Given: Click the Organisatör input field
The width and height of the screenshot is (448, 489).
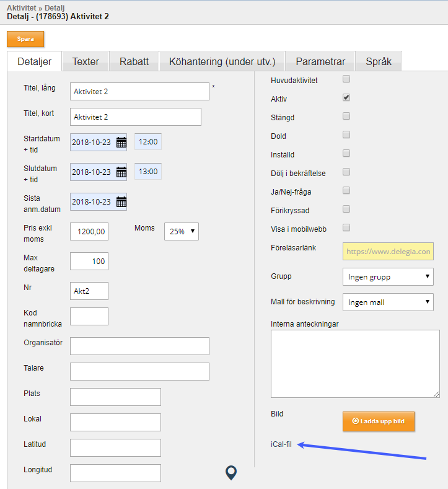Looking at the screenshot, I should pos(139,346).
